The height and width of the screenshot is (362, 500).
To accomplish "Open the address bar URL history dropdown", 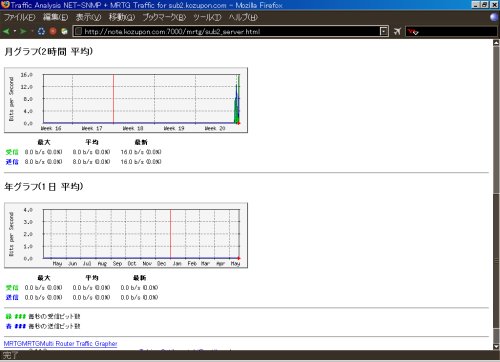I will click(x=384, y=31).
